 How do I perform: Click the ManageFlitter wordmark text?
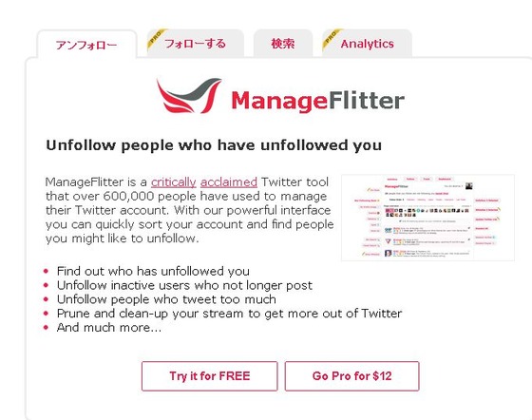coord(317,101)
